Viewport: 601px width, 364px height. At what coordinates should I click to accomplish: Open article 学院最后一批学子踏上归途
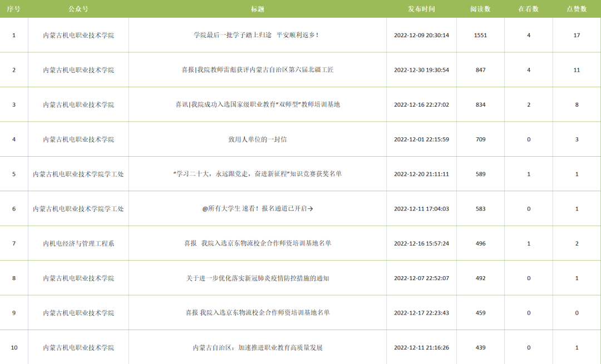click(x=257, y=35)
